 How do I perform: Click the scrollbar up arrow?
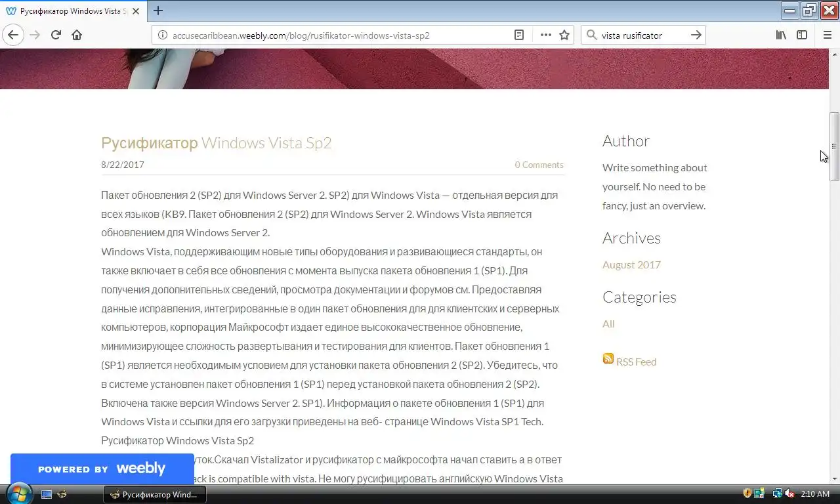coord(834,54)
